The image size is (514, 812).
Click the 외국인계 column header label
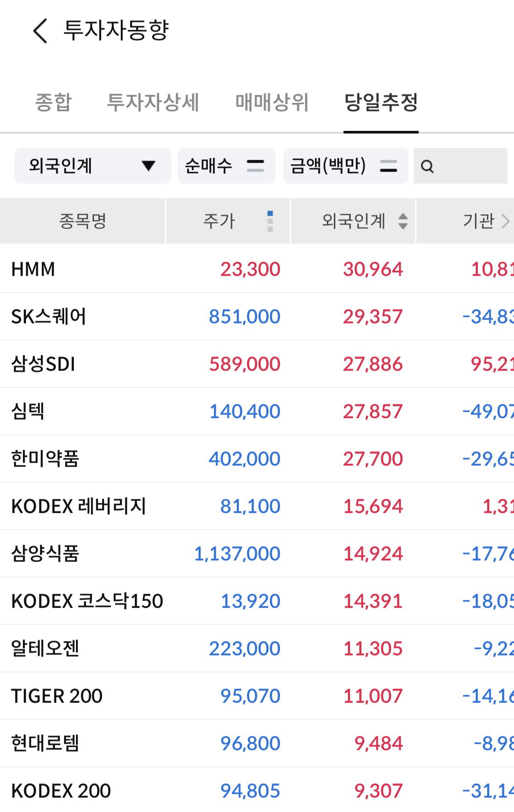353,221
